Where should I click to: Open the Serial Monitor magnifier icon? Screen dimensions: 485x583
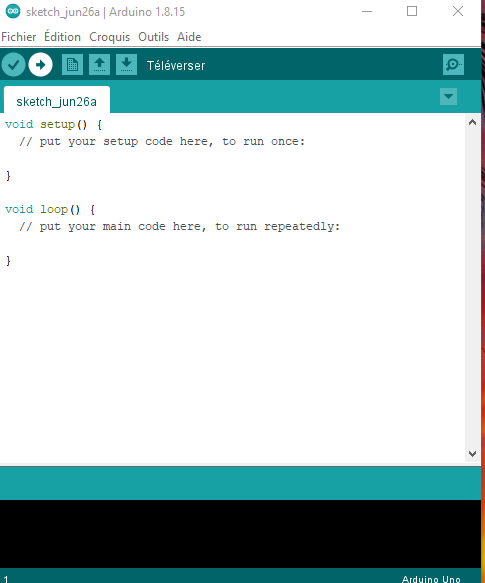point(453,65)
